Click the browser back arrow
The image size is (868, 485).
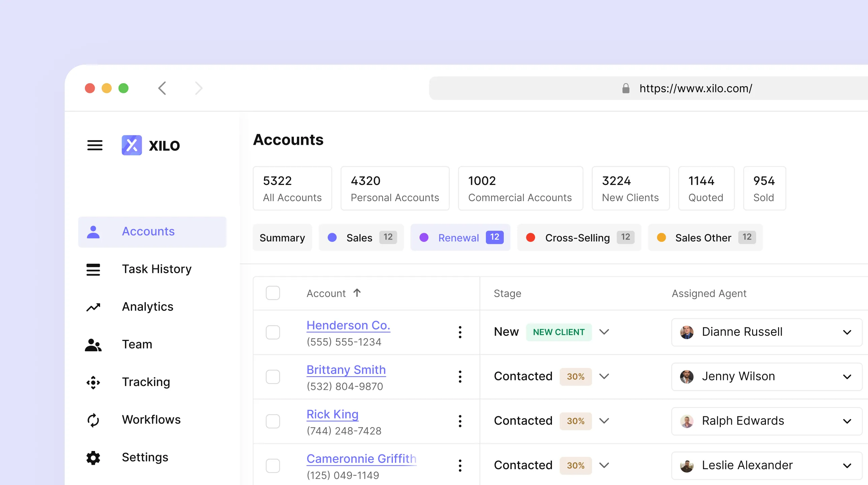click(x=162, y=88)
